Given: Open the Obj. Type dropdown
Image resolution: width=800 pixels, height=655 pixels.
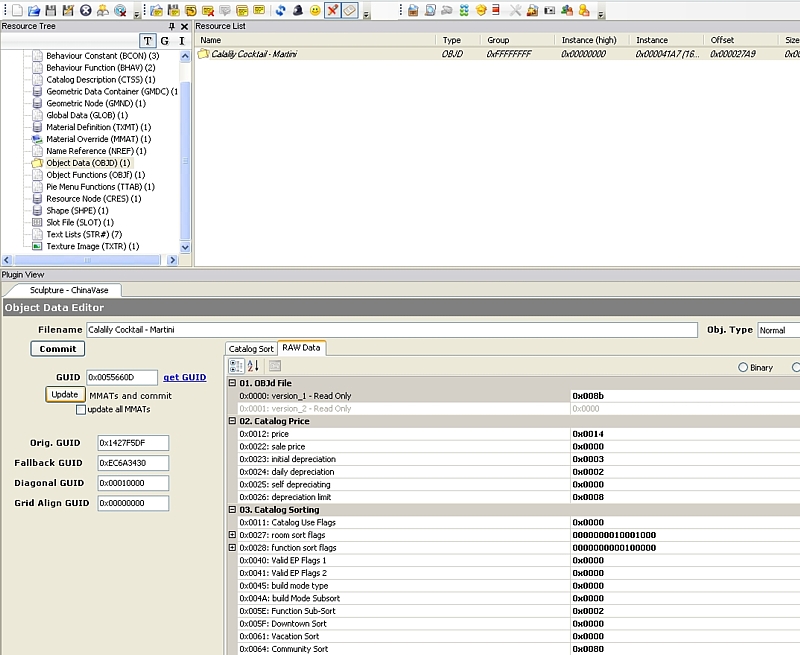Looking at the screenshot, I should click(778, 330).
